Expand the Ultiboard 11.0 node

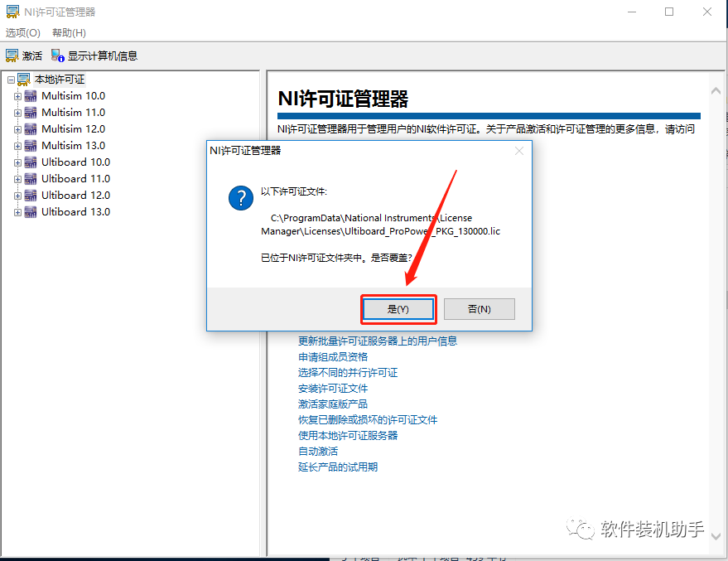[x=17, y=179]
